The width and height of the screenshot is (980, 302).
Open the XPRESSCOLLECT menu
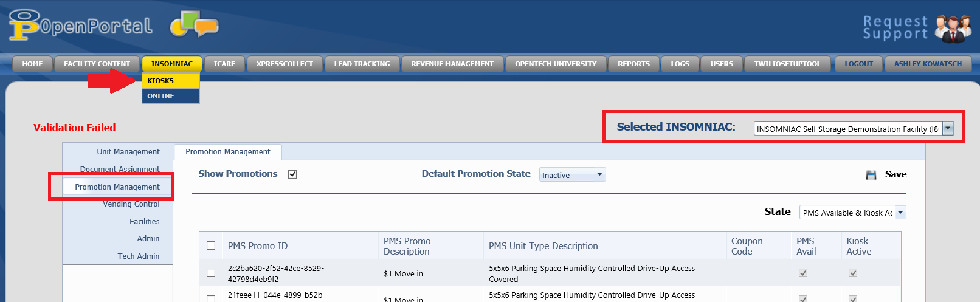[285, 64]
